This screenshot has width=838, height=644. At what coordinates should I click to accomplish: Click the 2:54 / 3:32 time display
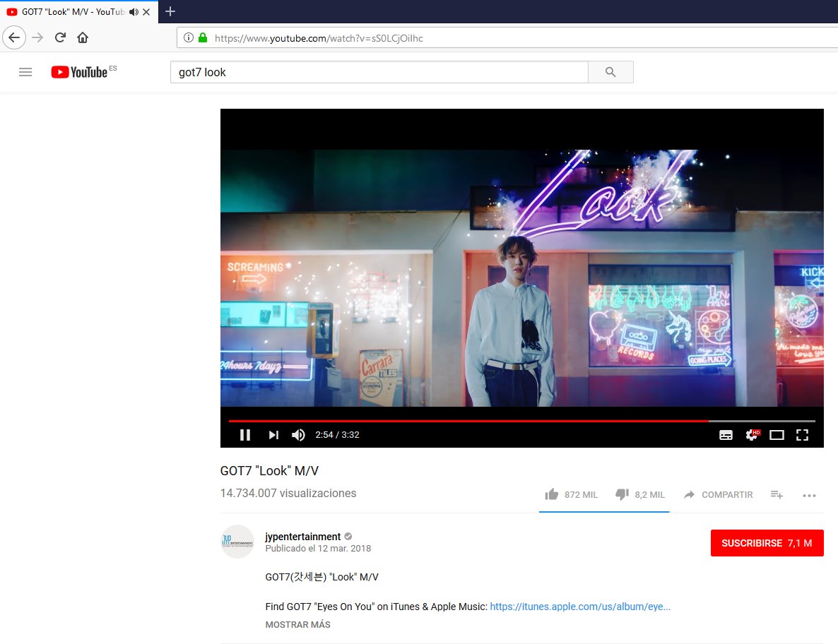point(337,435)
